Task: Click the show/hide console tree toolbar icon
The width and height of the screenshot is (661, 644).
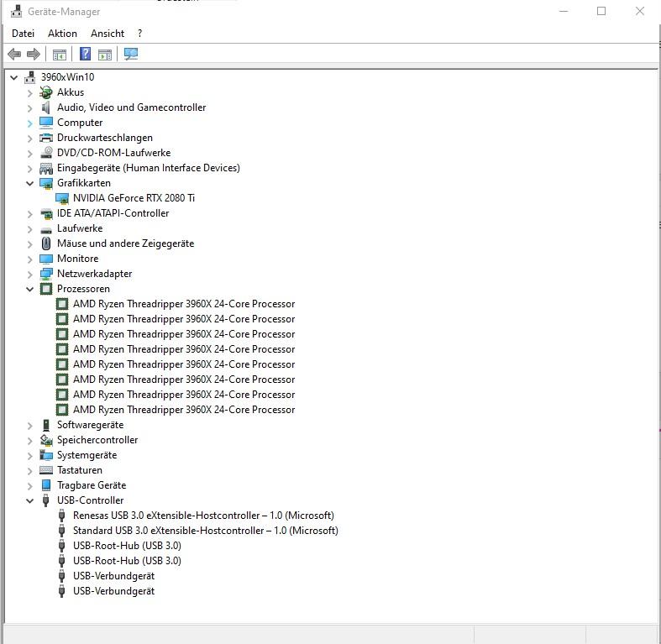Action: coord(60,55)
